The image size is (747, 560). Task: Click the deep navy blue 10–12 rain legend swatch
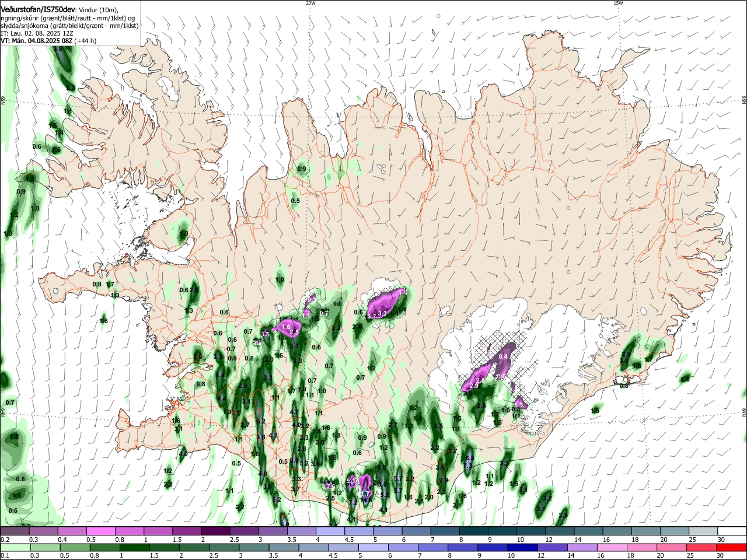(522, 548)
